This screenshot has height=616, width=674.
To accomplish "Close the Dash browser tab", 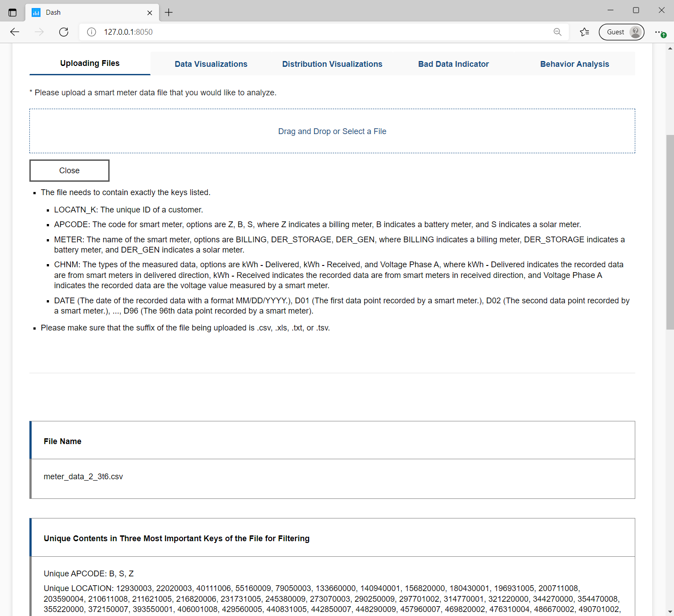I will click(150, 12).
